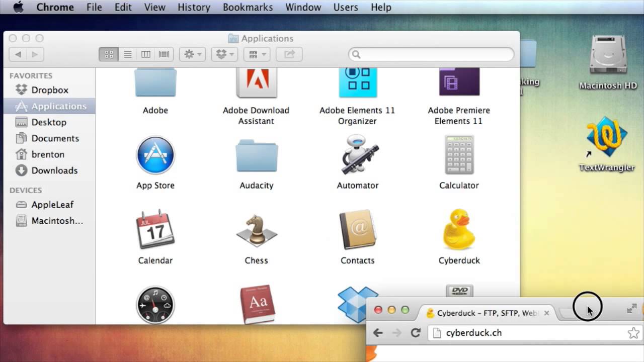Open the Chrome application menu

coord(55,7)
